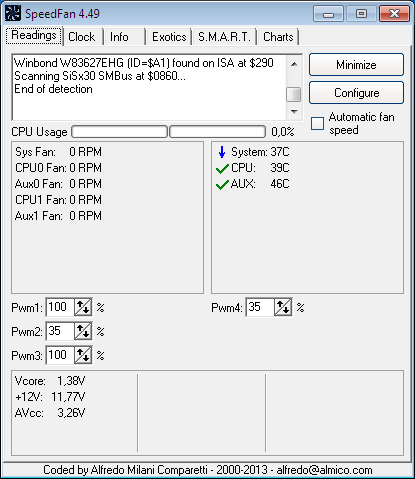Click the log scrollbar thumb
This screenshot has width=415, height=479.
(294, 94)
